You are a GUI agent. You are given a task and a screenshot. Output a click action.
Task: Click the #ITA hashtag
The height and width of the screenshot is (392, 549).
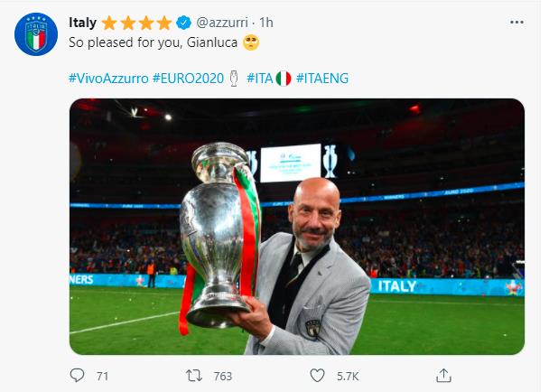[260, 79]
